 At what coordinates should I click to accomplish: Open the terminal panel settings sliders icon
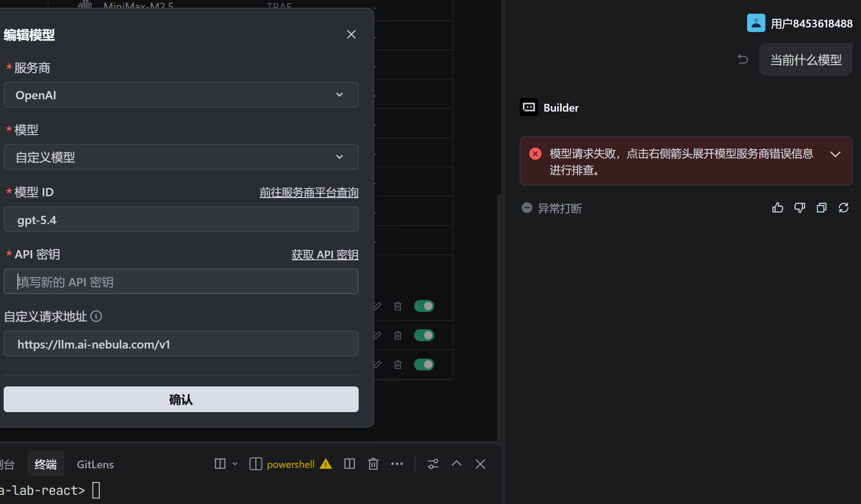pyautogui.click(x=433, y=464)
